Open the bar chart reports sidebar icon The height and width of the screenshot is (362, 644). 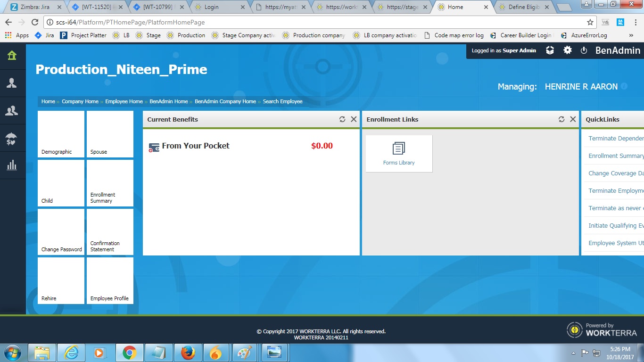(12, 165)
